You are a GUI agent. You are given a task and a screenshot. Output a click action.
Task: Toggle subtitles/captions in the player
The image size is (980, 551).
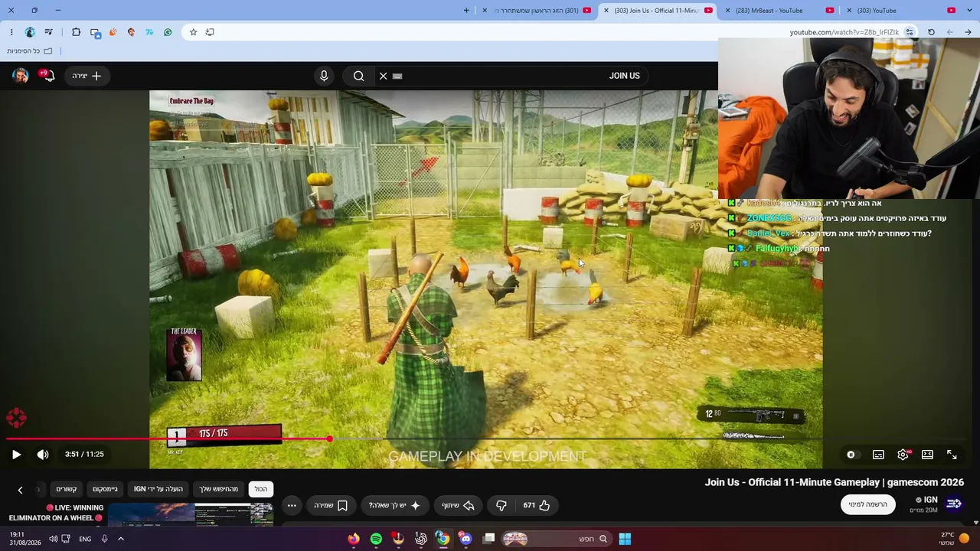coord(878,455)
